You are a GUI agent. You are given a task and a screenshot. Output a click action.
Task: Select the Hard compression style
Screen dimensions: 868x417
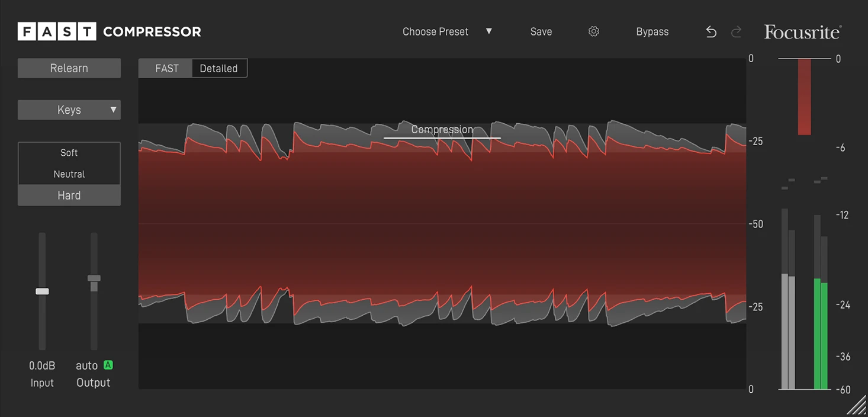point(69,195)
